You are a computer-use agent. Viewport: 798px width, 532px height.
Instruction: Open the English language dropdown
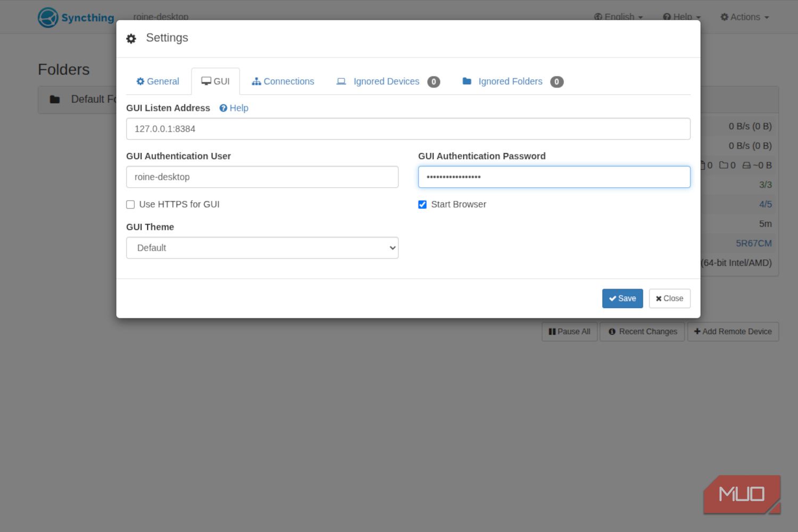619,17
